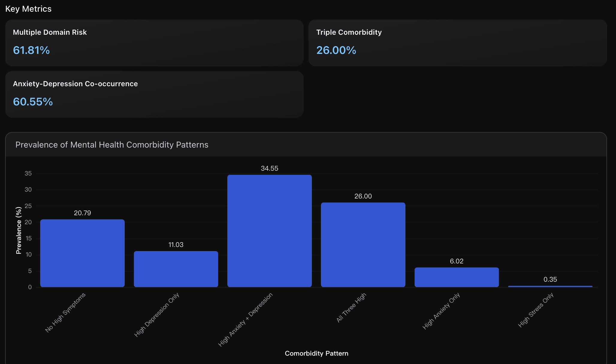Click the High Stress Only bar
616x364 pixels.
(x=550, y=286)
